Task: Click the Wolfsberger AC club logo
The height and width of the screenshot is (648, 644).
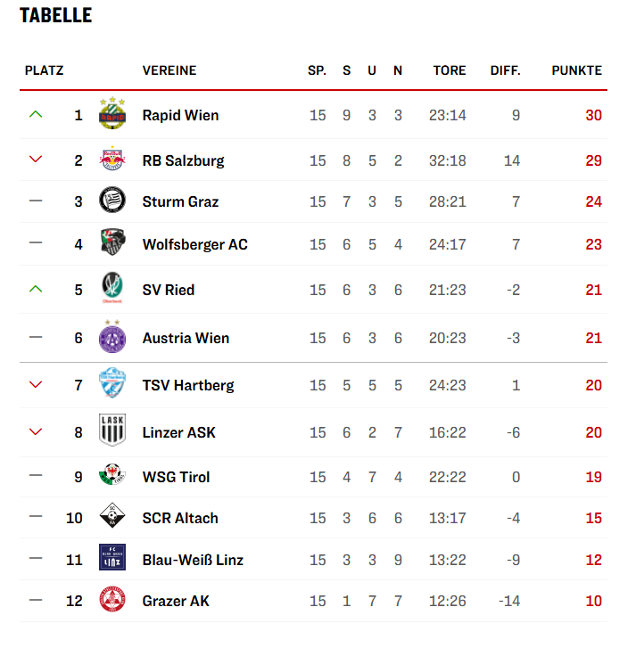Action: pos(111,244)
